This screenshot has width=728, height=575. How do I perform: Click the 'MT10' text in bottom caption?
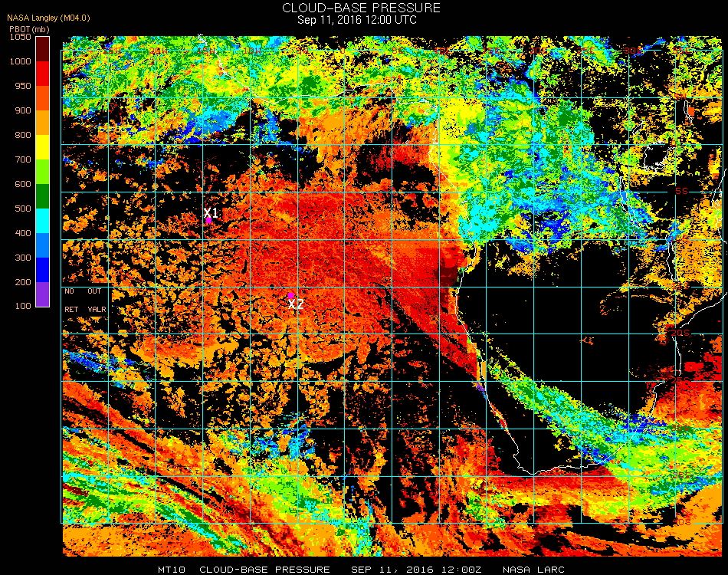click(172, 570)
